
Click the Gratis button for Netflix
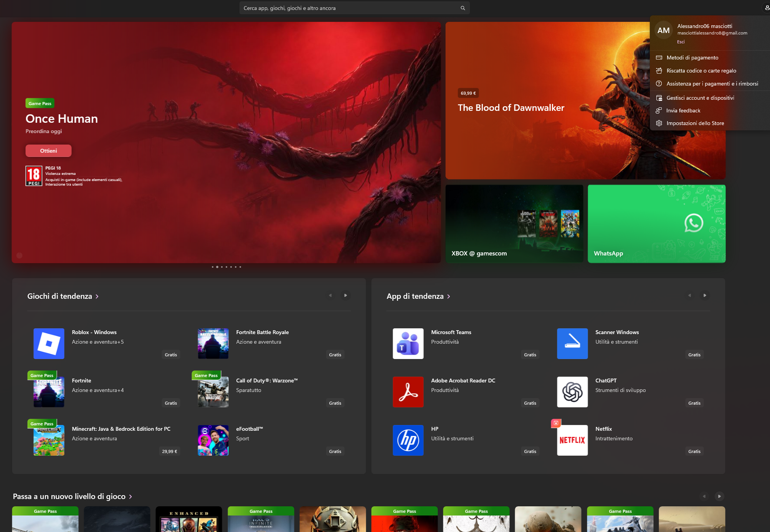click(694, 451)
